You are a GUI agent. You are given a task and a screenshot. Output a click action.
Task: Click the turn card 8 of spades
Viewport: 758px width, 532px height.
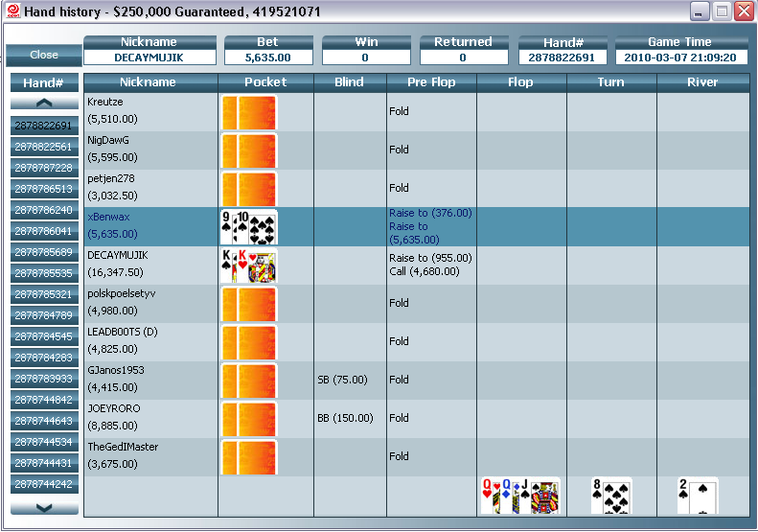tap(611, 496)
